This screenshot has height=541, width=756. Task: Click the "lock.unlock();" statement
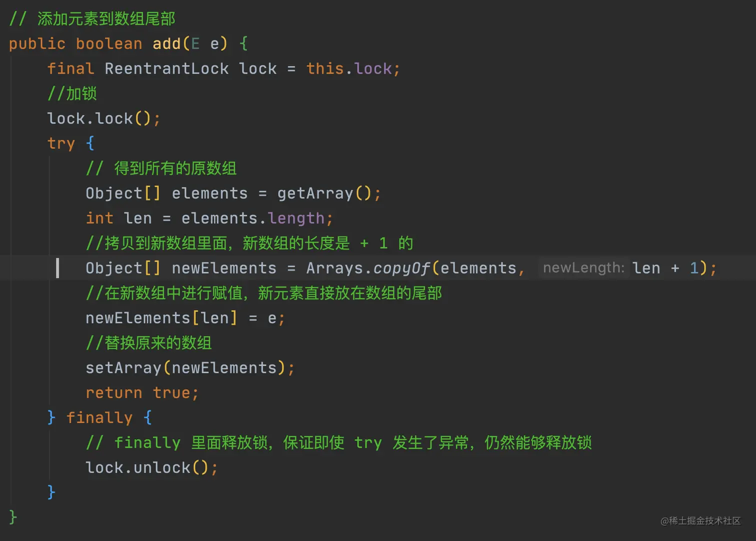click(152, 467)
